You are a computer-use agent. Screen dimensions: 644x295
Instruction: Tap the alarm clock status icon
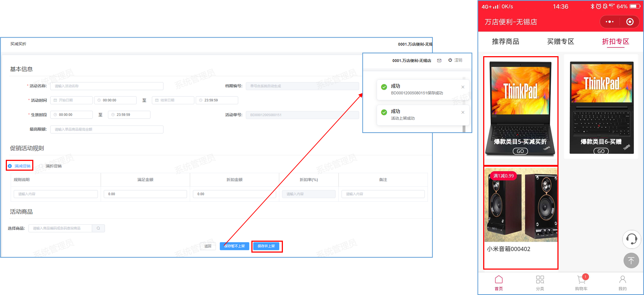(x=599, y=7)
